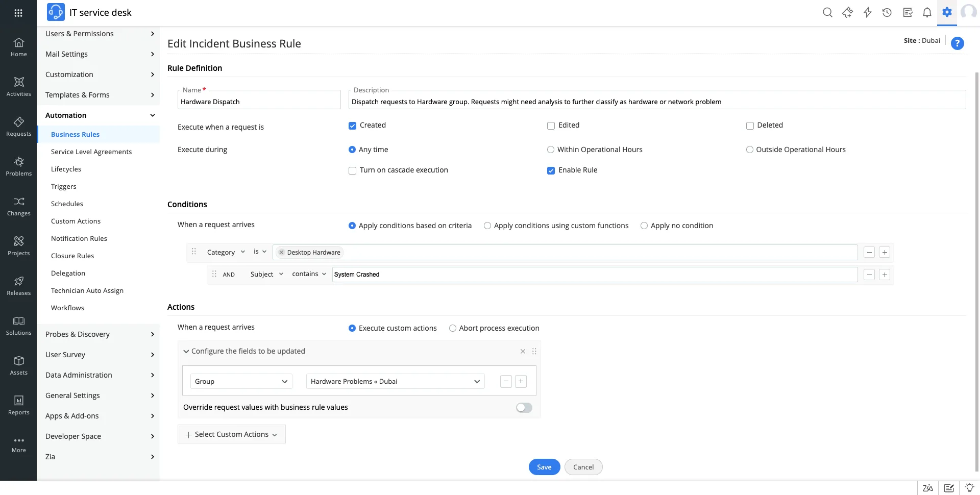The width and height of the screenshot is (980, 495).
Task: Remove the Desktop Hardware category tag
Action: [x=281, y=252]
